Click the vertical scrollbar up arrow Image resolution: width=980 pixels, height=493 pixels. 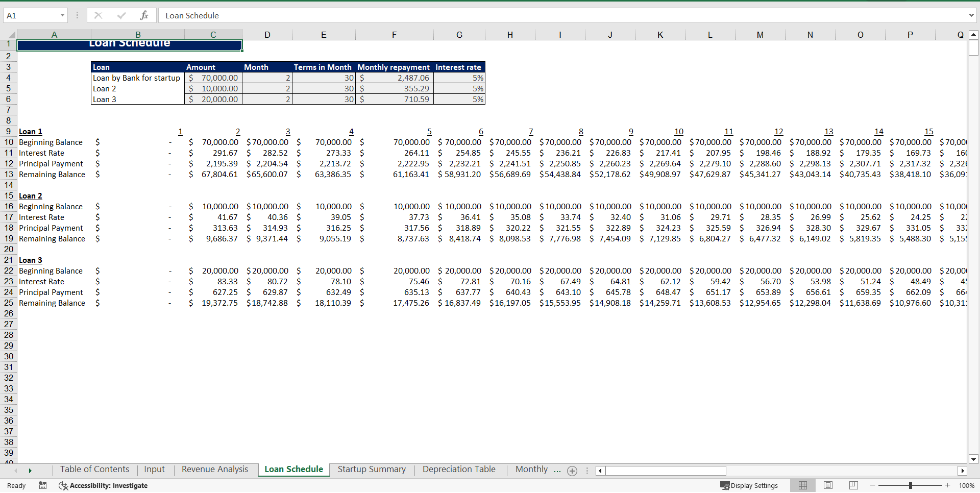(973, 35)
